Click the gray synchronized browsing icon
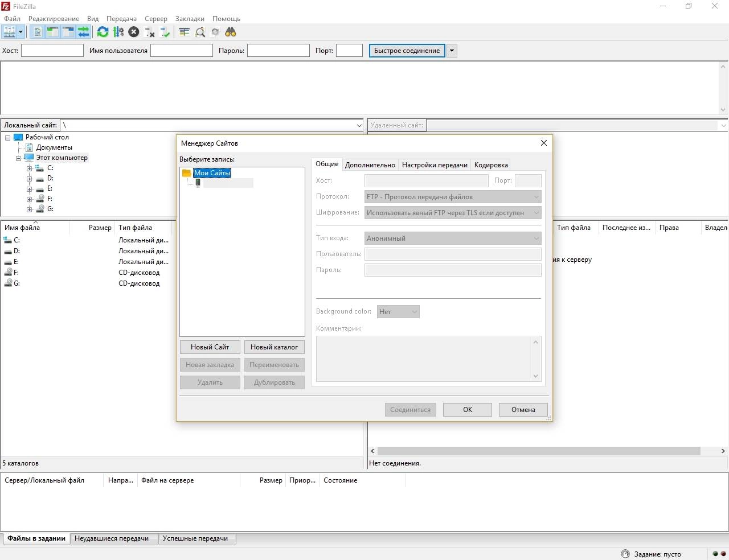Image resolution: width=729 pixels, height=560 pixels. [x=215, y=32]
